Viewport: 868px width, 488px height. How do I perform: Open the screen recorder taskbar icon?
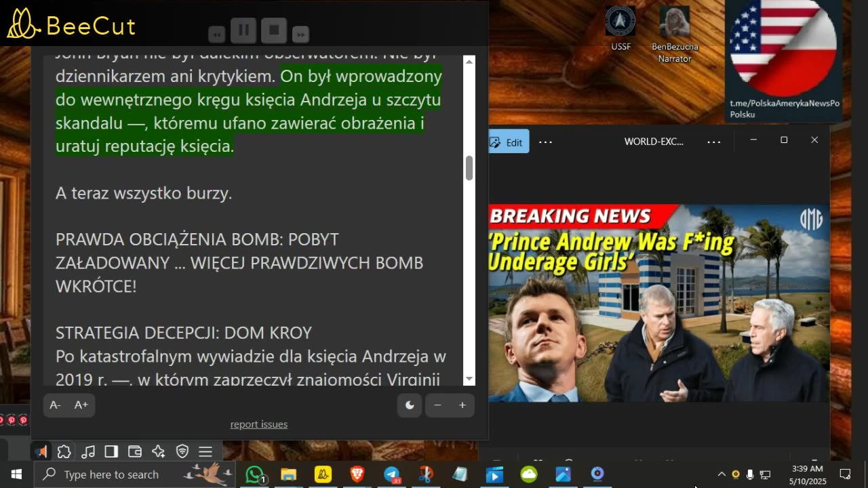(597, 474)
